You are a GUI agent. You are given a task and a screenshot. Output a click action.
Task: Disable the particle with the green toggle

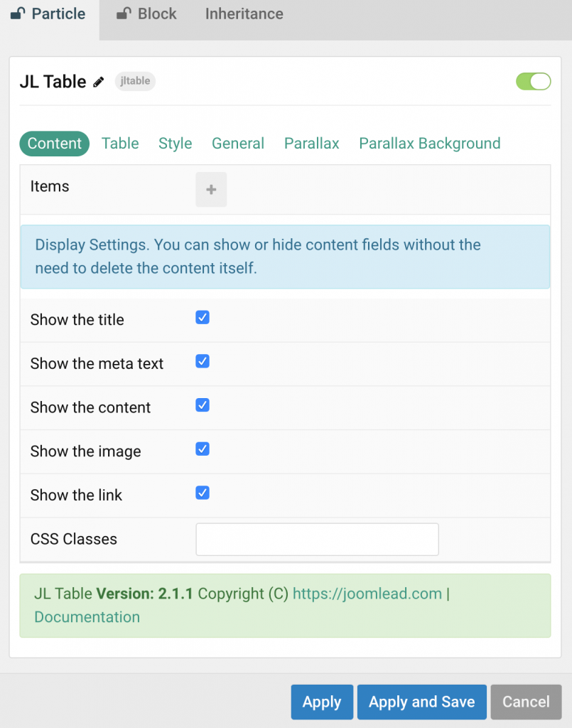(x=533, y=81)
